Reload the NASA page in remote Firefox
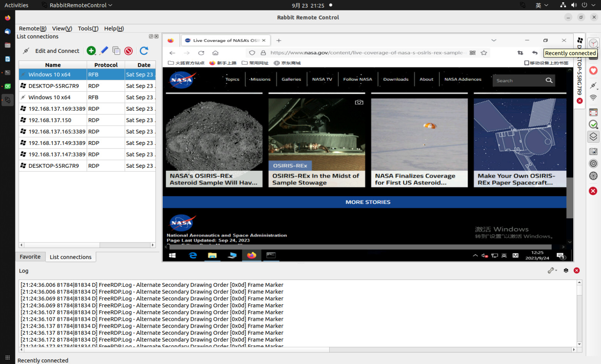Image resolution: width=601 pixels, height=364 pixels. [201, 53]
